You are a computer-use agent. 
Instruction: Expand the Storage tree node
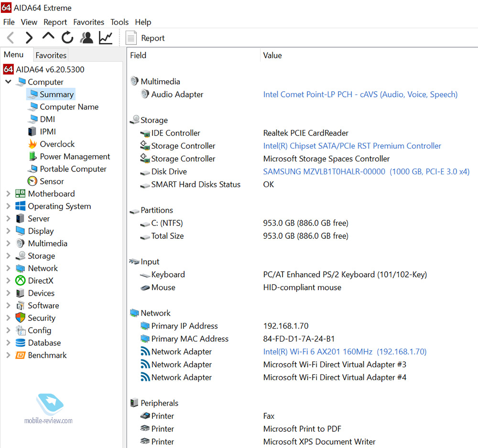8,256
